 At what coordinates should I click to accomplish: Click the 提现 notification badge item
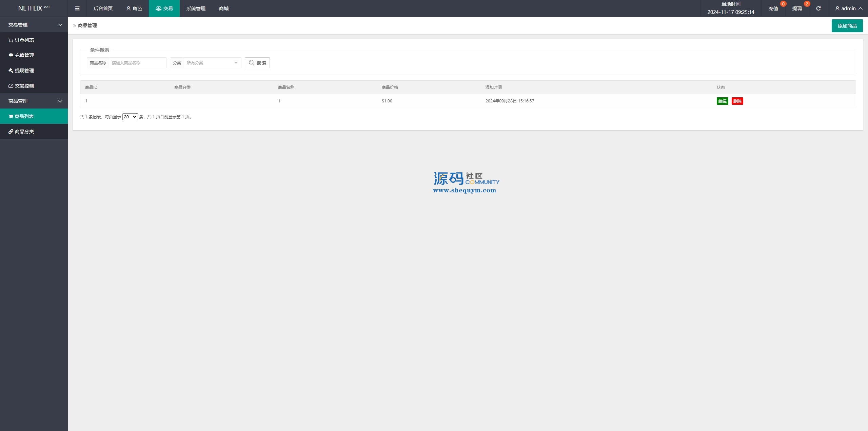point(797,8)
